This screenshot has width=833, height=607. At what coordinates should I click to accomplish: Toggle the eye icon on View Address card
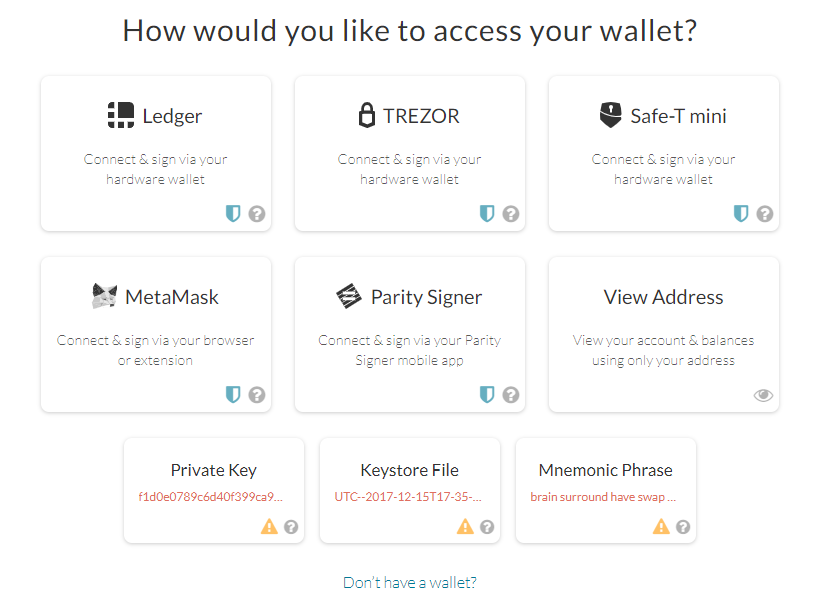763,395
